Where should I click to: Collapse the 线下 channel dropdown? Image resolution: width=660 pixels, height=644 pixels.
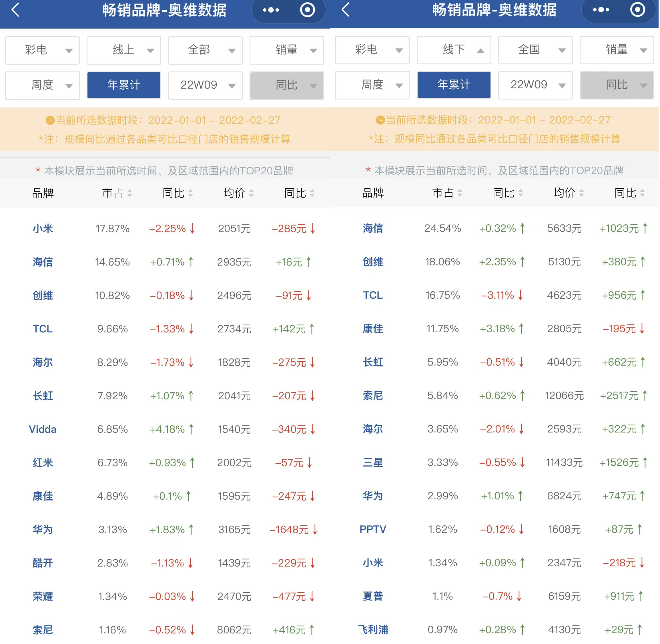coord(454,50)
